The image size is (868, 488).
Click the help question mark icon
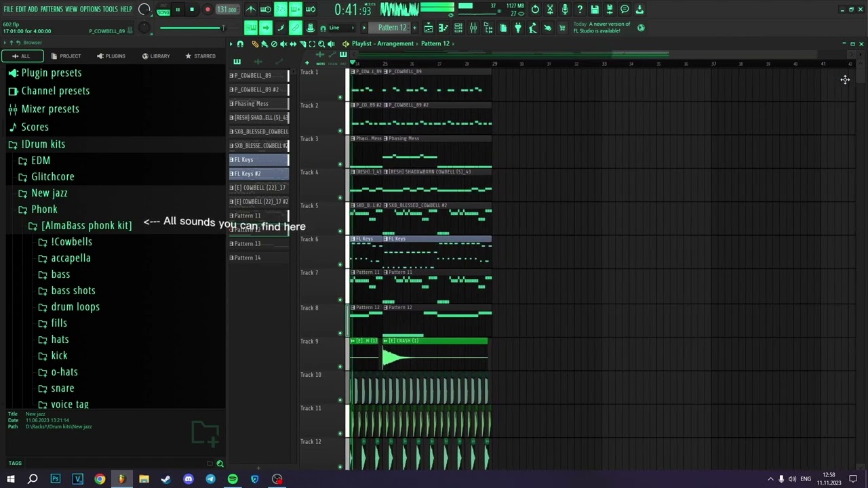click(x=580, y=9)
